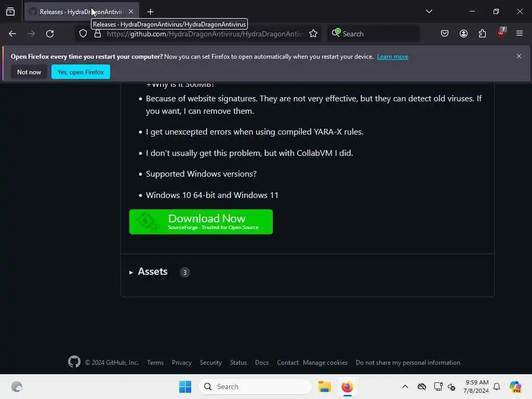
Task: Open the Windows Start menu
Action: click(x=185, y=387)
